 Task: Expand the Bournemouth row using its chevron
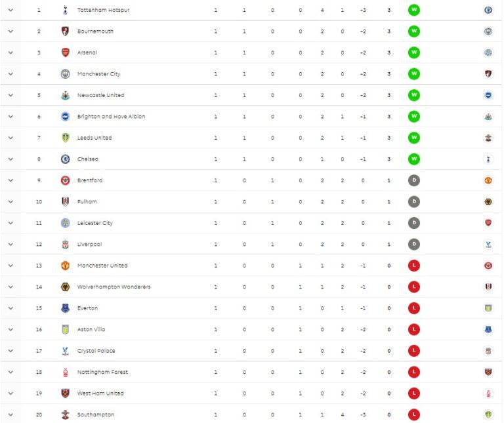pyautogui.click(x=10, y=31)
